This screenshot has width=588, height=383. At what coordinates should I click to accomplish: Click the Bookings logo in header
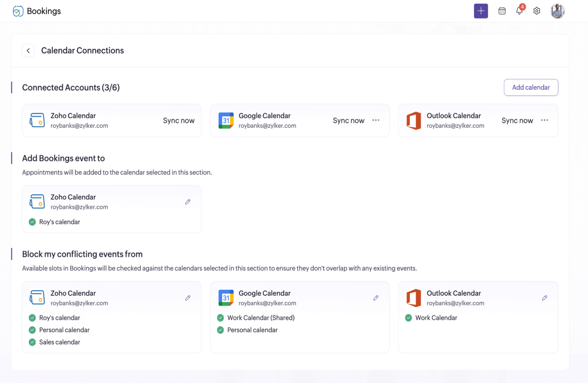point(37,11)
